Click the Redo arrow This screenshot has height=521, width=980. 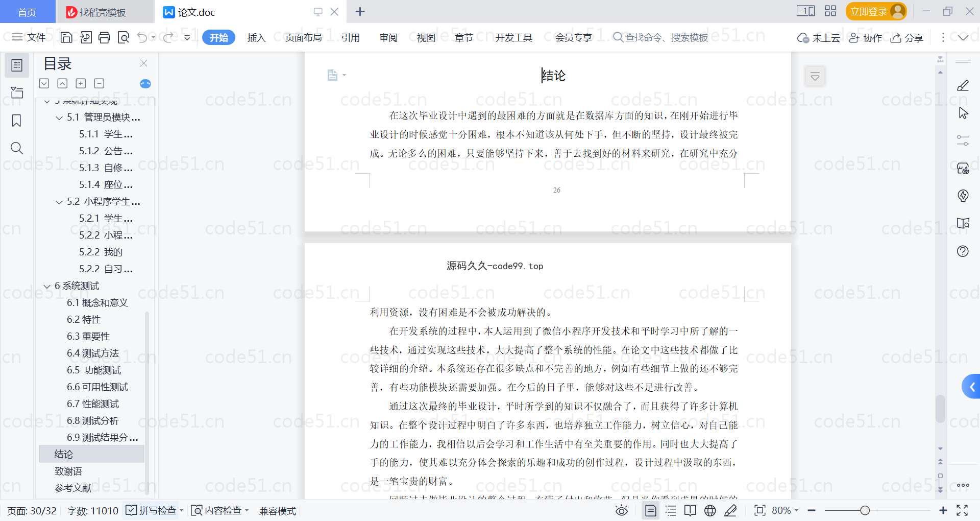point(168,37)
